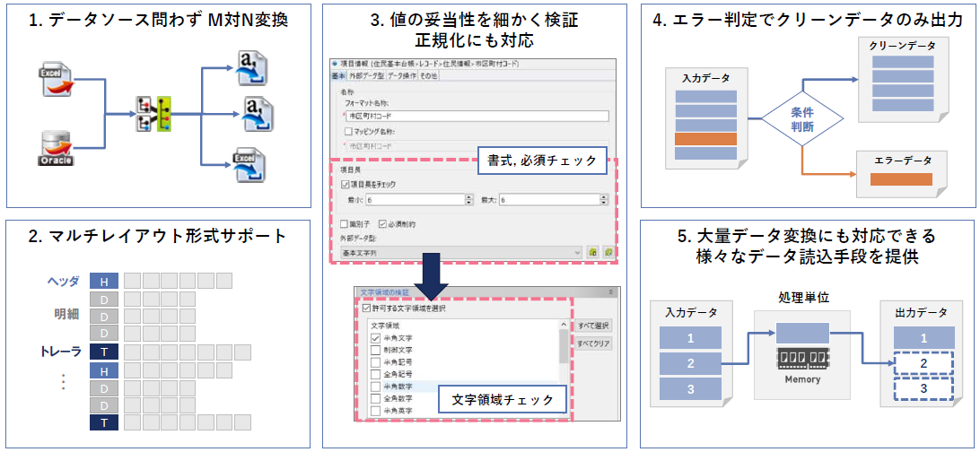Screen dimensions: 980x452
Task: Toggle the 項目長をチェック checkbox
Action: (346, 184)
